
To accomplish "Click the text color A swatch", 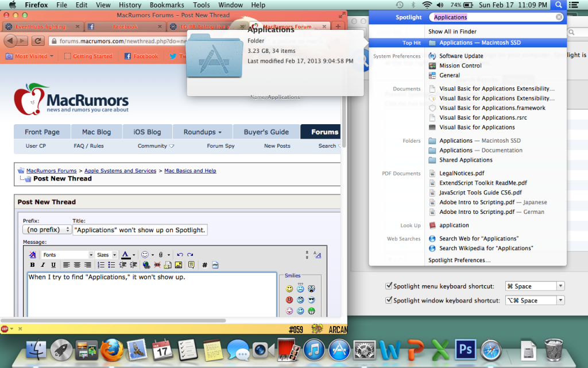I will click(x=126, y=255).
